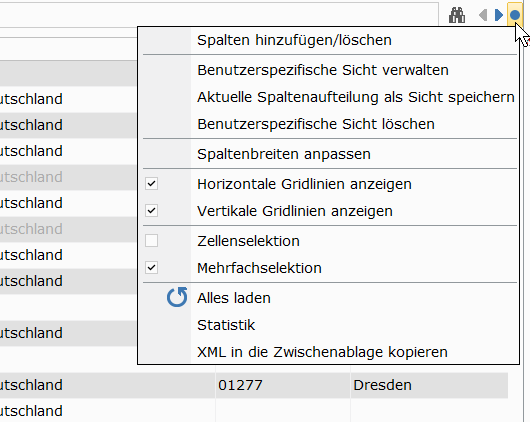
Task: Click the search input field at top
Action: point(219,15)
